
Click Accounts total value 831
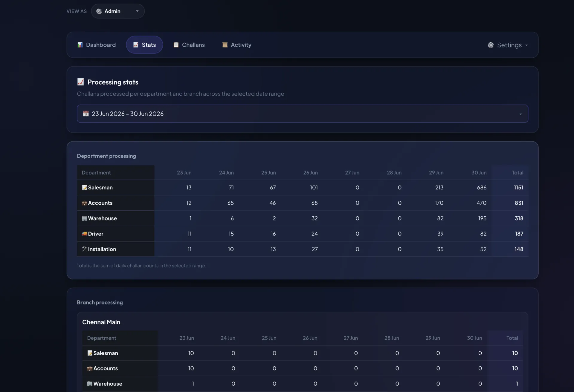click(519, 203)
